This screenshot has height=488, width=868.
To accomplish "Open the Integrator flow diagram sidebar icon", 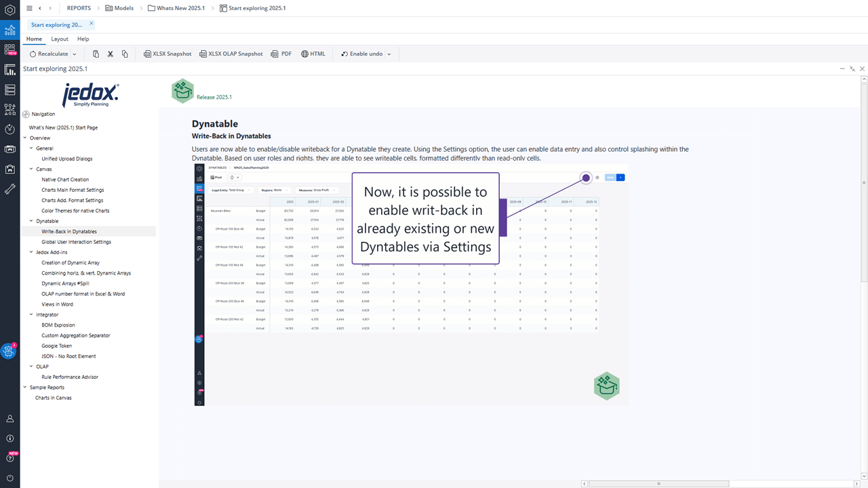I will 9,108.
